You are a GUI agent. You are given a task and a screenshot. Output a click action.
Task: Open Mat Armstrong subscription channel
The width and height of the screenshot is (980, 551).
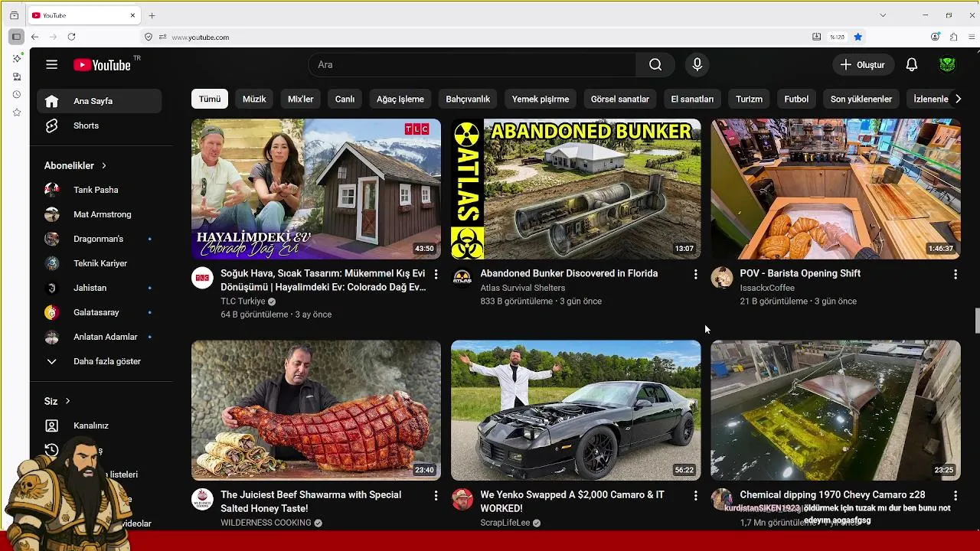(x=100, y=214)
